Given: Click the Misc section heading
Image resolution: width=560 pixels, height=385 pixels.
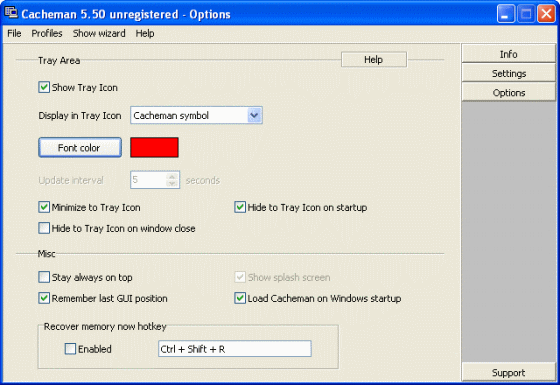Looking at the screenshot, I should 46,254.
